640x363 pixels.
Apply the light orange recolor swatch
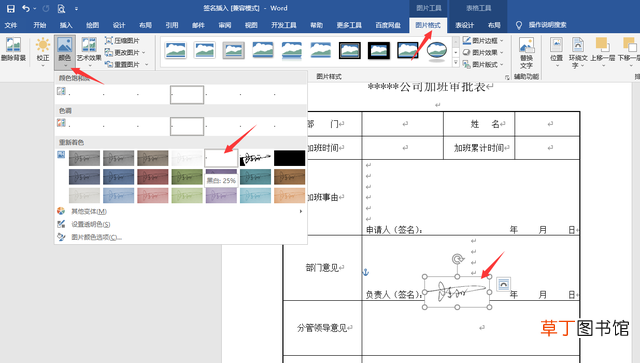click(289, 196)
